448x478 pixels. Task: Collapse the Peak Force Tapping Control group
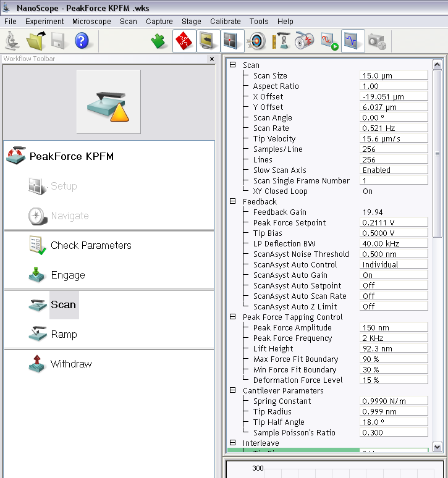[x=233, y=317]
